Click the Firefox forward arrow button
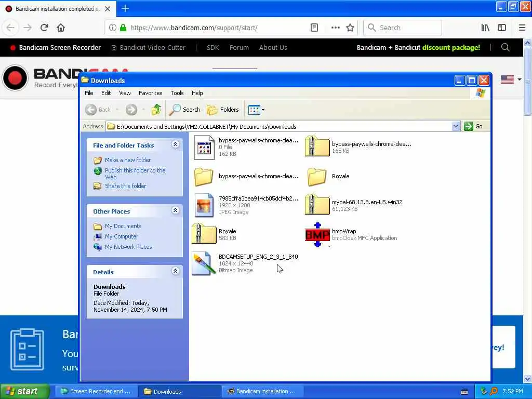 [28, 28]
